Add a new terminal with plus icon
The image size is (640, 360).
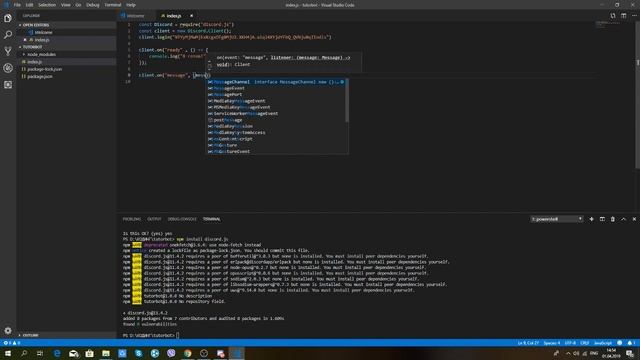[591, 219]
